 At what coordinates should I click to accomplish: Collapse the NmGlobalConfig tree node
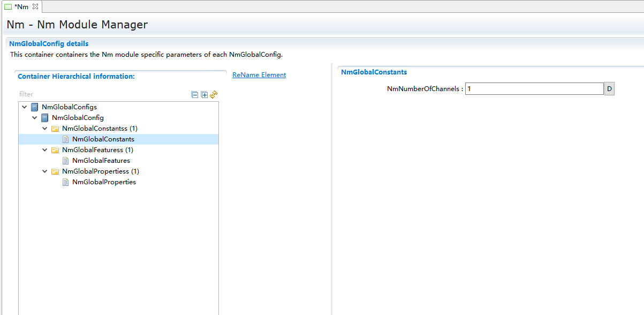[35, 118]
